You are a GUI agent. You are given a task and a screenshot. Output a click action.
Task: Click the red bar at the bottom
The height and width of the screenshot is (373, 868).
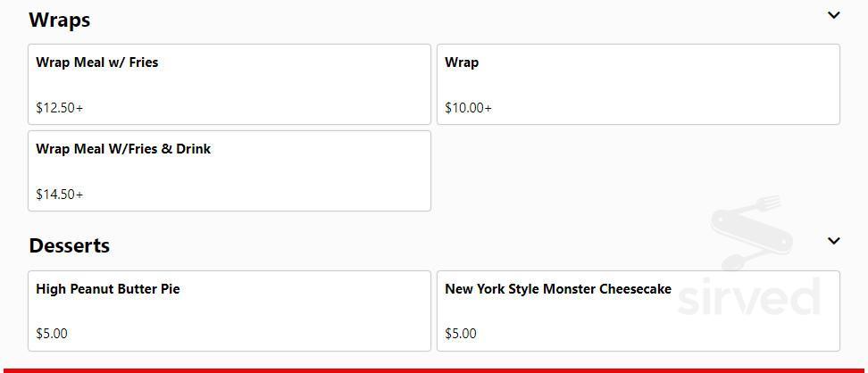(434, 369)
